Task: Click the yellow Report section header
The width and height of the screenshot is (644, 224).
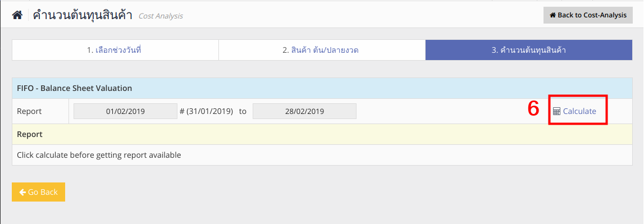Action: coord(322,134)
